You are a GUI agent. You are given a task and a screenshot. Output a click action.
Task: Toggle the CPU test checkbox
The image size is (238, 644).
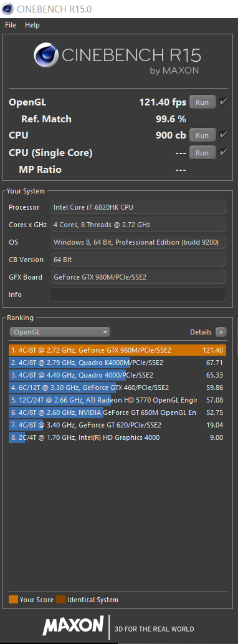pyautogui.click(x=223, y=134)
